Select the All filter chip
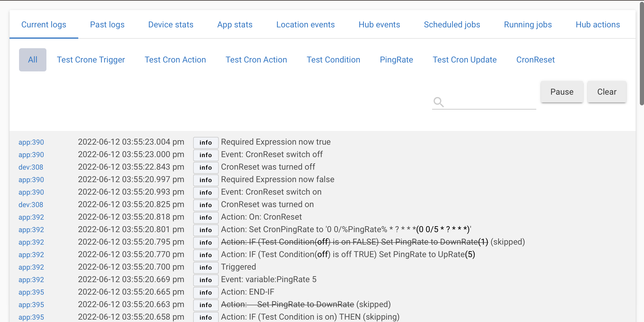This screenshot has height=322, width=644. (x=33, y=60)
